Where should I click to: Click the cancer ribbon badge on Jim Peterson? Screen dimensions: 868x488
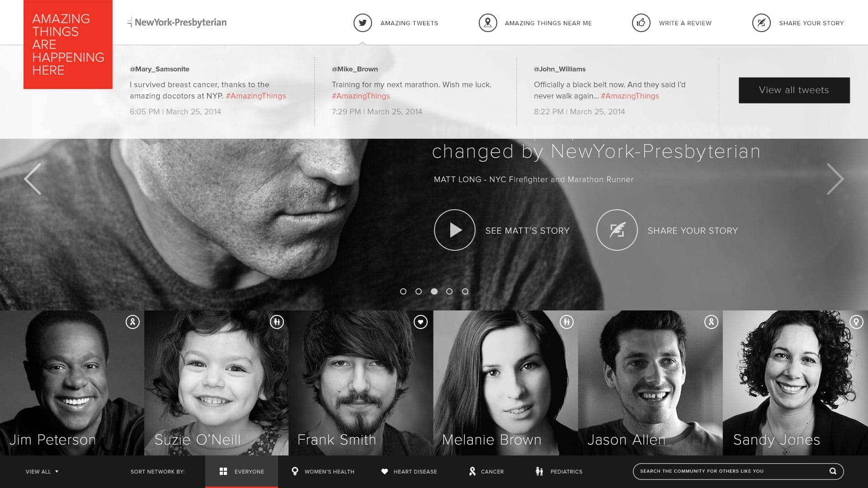[x=132, y=322]
